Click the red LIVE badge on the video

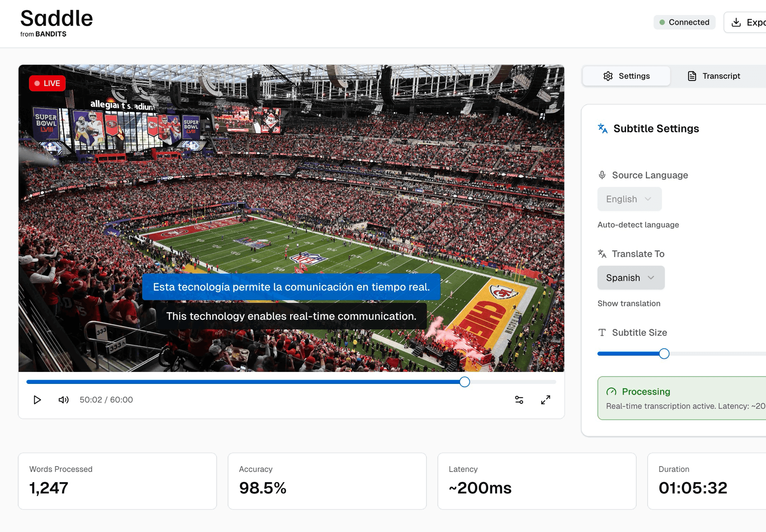pyautogui.click(x=47, y=83)
